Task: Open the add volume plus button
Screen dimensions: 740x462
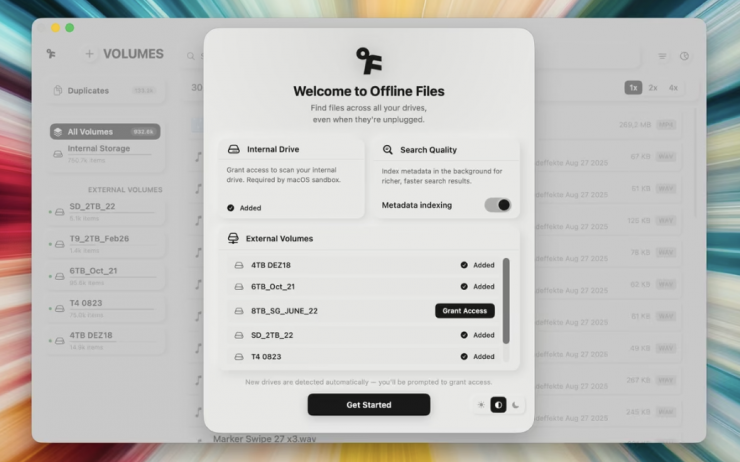Action: click(x=89, y=54)
